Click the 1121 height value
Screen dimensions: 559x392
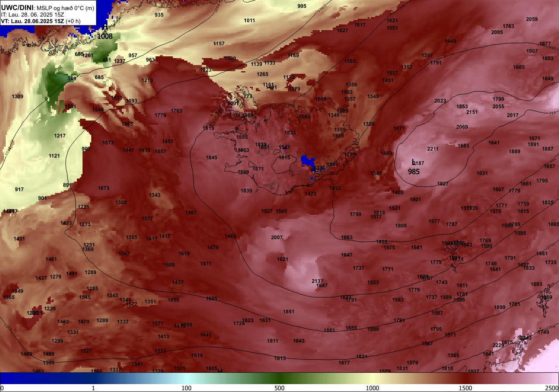(54, 156)
